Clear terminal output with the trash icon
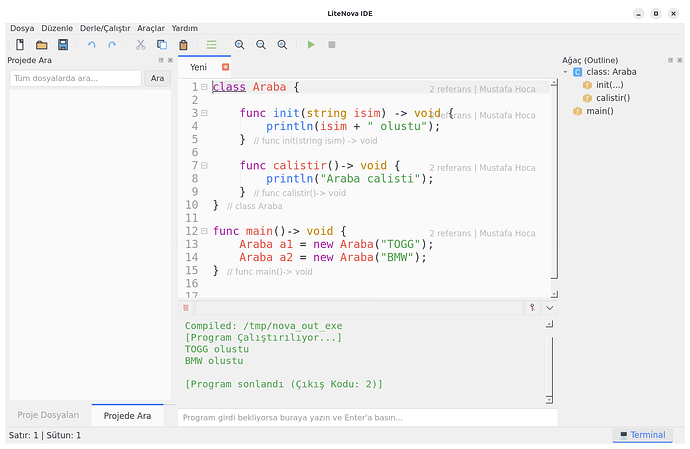The image size is (690, 449). click(186, 308)
